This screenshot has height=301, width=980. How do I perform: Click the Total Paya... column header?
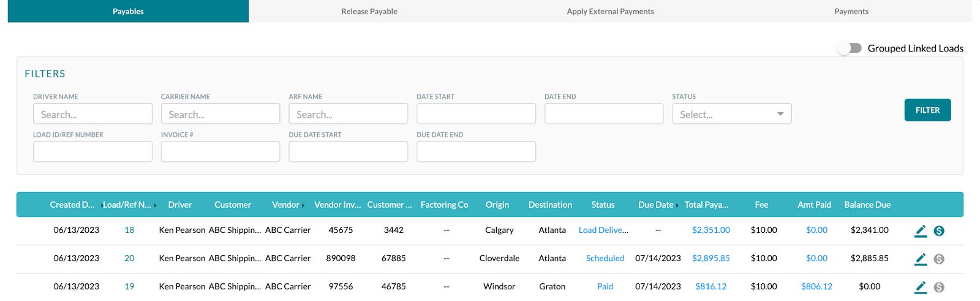tap(706, 205)
